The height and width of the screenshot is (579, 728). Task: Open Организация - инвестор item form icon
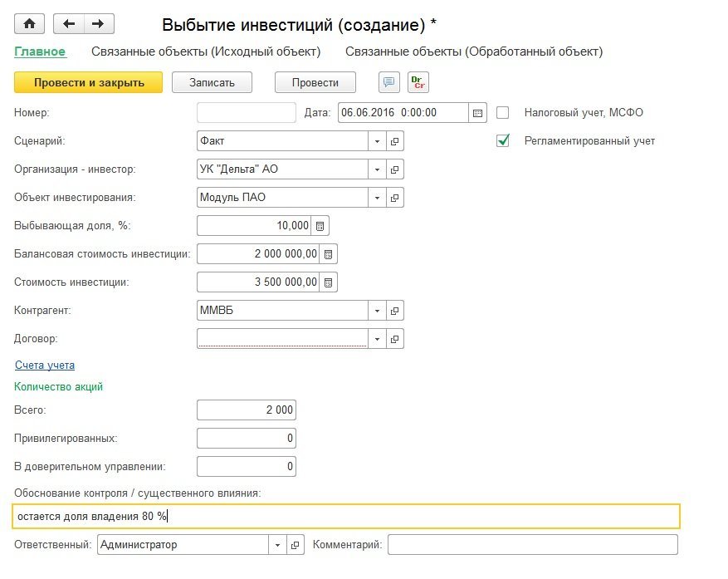[394, 169]
